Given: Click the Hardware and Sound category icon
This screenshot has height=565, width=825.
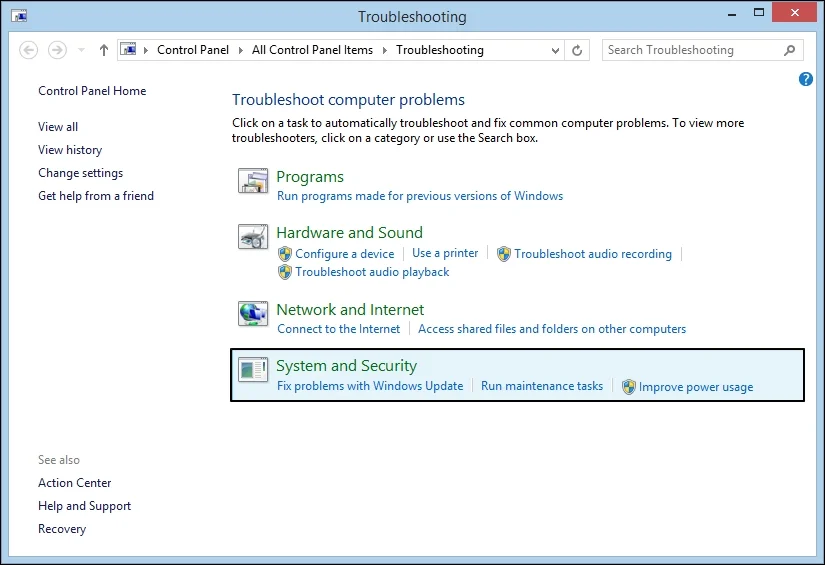Looking at the screenshot, I should pyautogui.click(x=253, y=237).
